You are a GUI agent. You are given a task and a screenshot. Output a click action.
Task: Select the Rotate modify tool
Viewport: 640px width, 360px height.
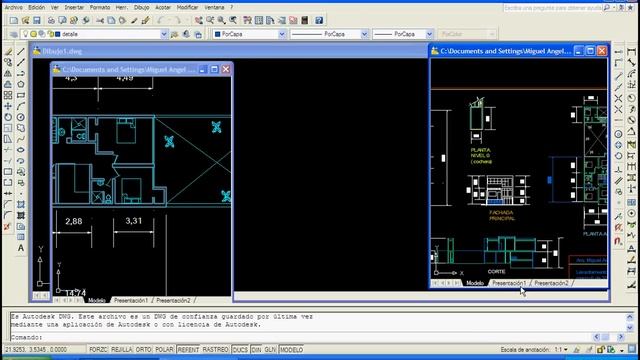(x=8, y=118)
